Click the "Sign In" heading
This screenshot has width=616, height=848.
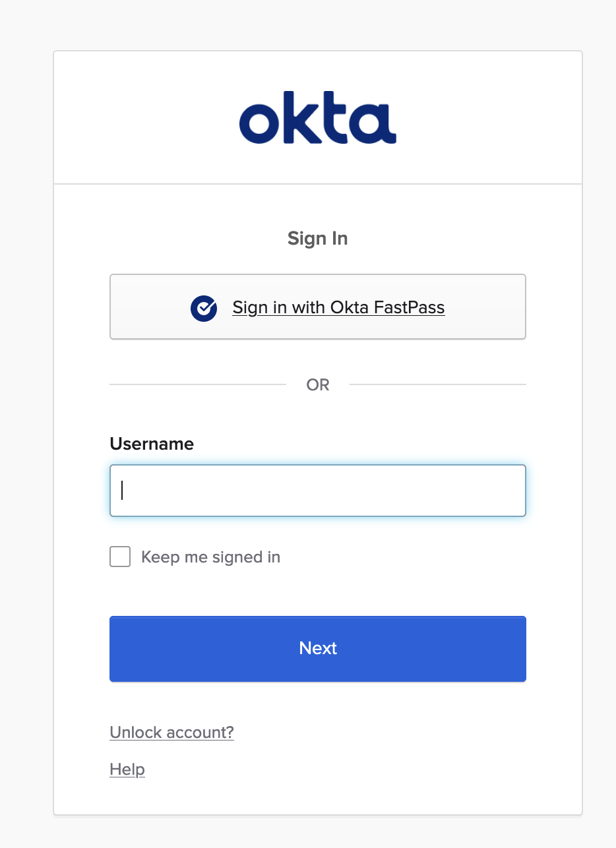tap(317, 239)
